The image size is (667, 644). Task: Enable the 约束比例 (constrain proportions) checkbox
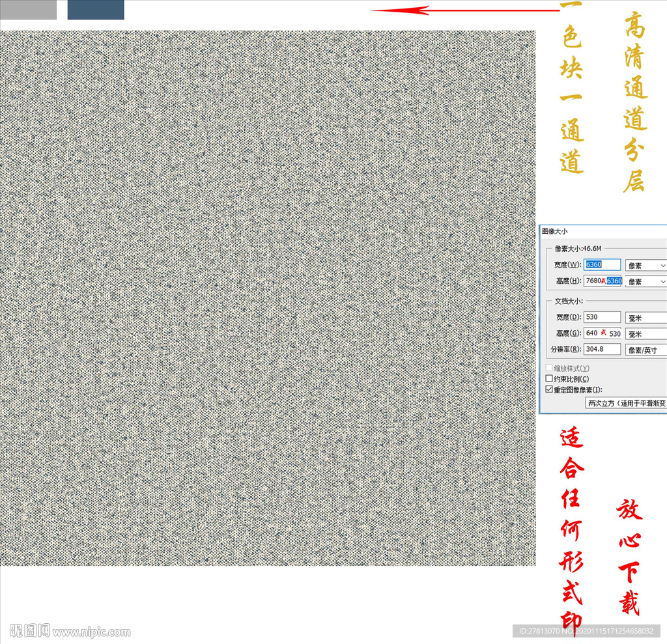(549, 378)
